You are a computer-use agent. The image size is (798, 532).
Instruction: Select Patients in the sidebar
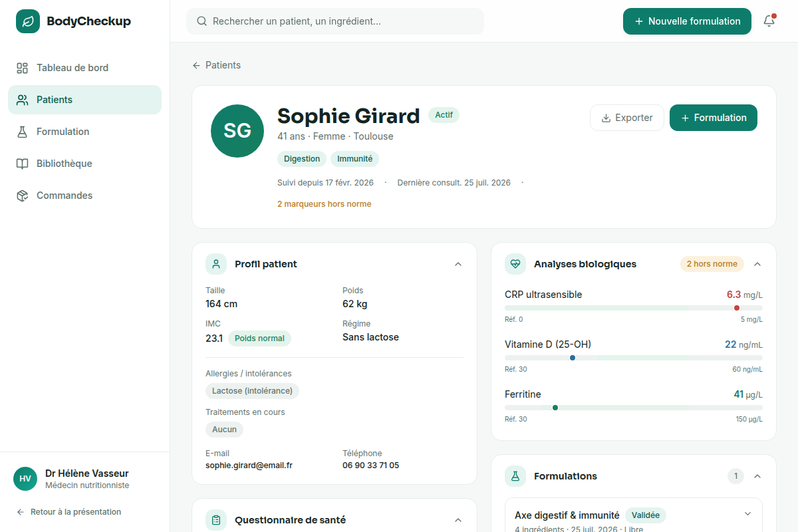tap(84, 100)
